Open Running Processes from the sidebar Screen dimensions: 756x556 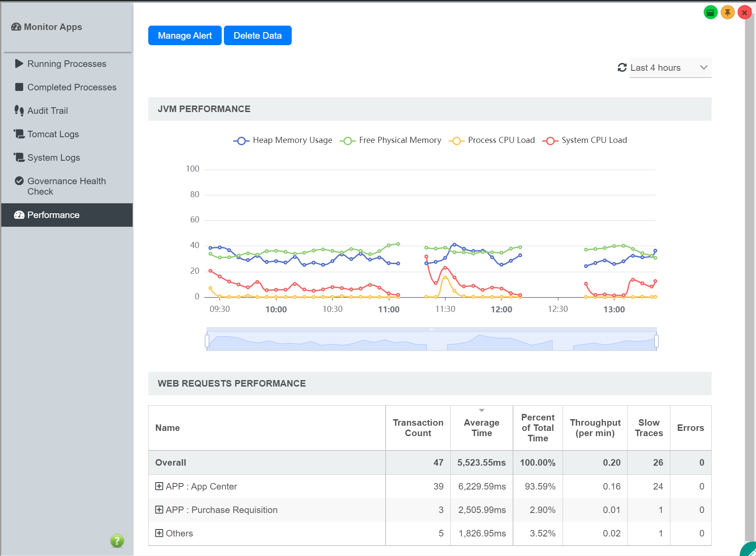point(67,64)
